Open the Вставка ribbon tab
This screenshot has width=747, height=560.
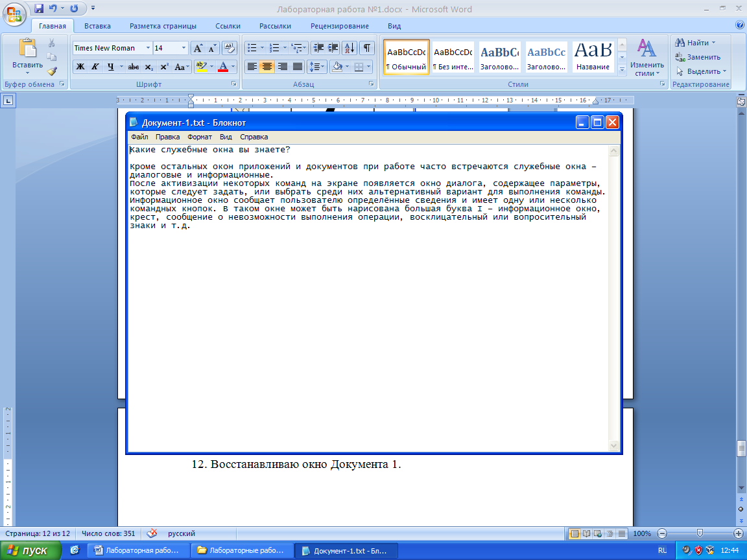tap(97, 26)
